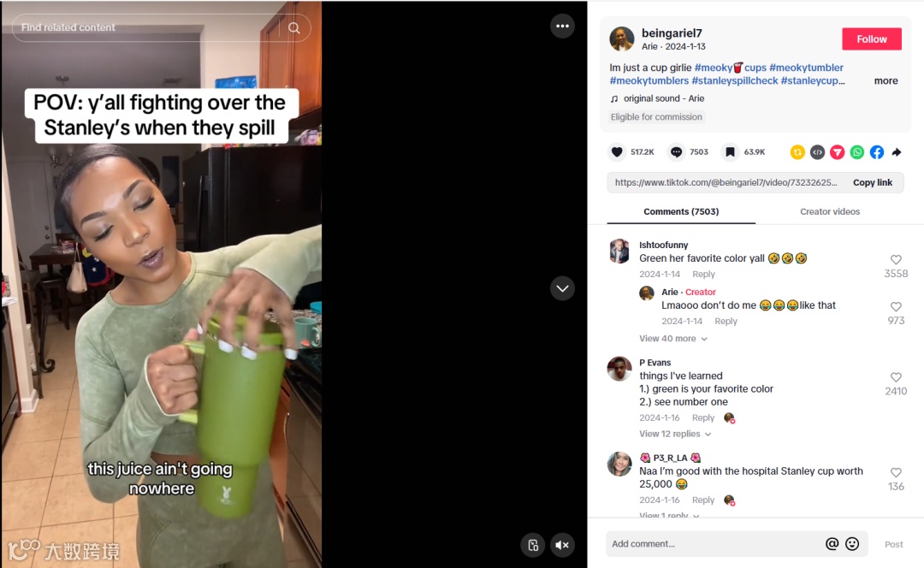Unmute the video sound
This screenshot has height=568, width=924.
[x=562, y=545]
